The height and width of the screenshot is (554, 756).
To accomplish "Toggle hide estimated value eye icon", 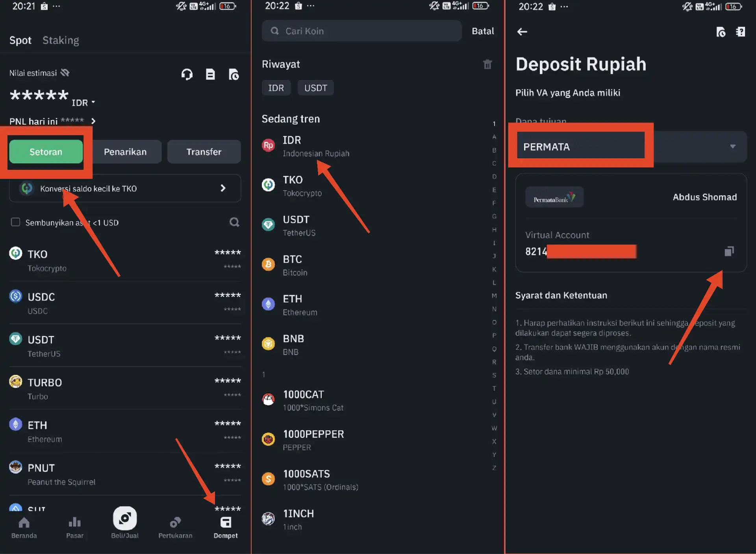I will [x=65, y=73].
